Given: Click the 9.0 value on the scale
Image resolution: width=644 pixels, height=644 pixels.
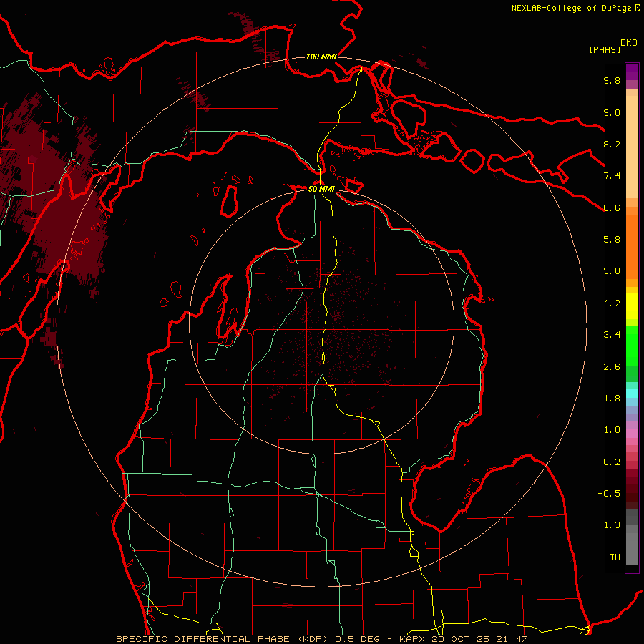Looking at the screenshot, I should point(612,112).
